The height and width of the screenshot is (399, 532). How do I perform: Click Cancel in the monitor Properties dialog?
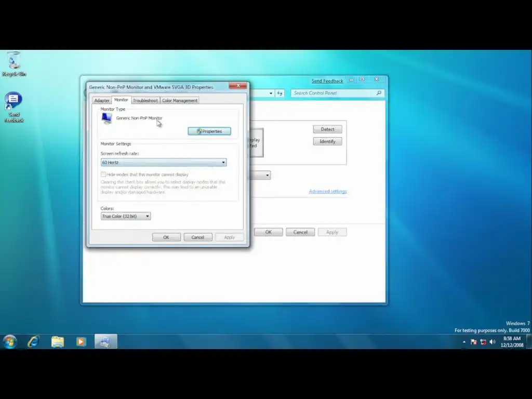click(x=198, y=237)
